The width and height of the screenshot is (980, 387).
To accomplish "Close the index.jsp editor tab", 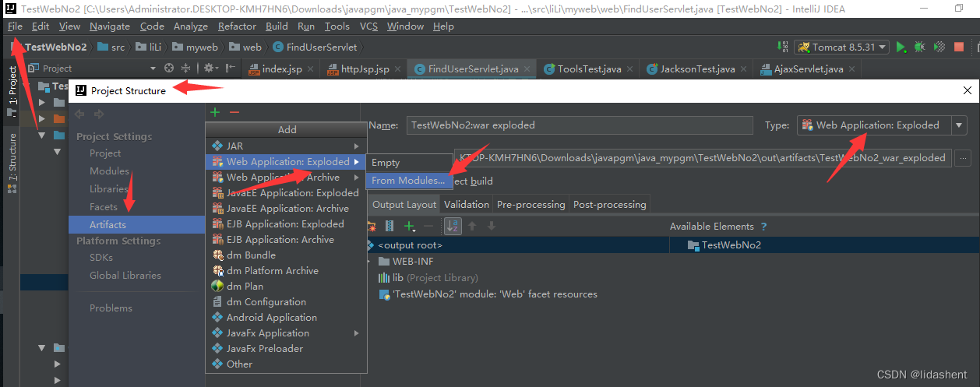I will (x=311, y=69).
